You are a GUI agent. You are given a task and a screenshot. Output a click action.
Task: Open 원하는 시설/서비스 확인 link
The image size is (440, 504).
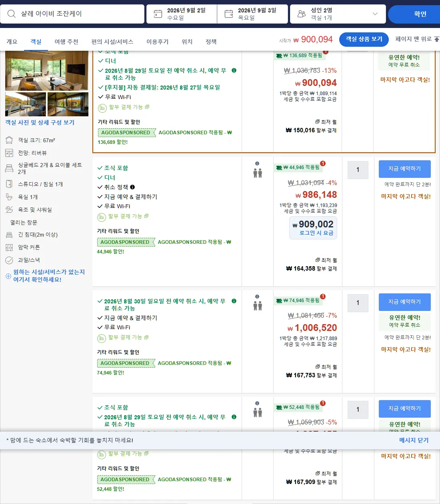[x=49, y=276]
